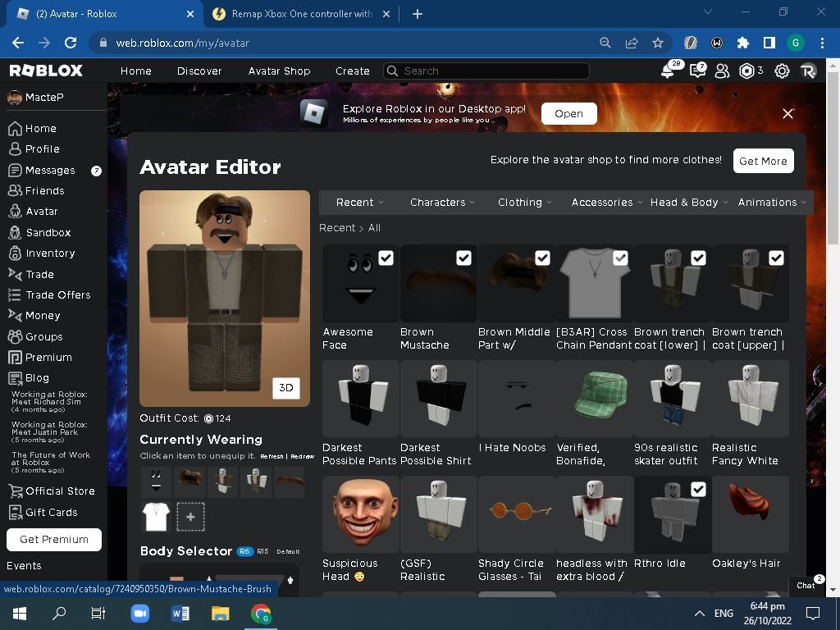Open the Robux balance icon
The image size is (840, 630).
coord(747,71)
